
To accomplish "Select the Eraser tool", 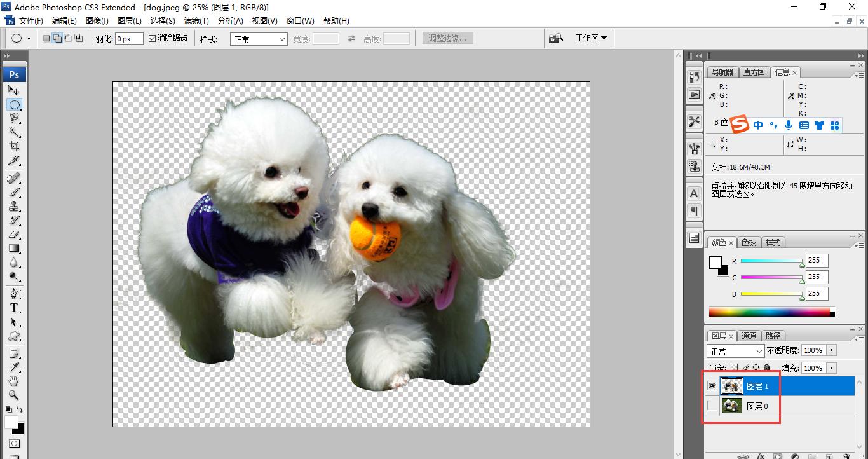I will click(15, 235).
